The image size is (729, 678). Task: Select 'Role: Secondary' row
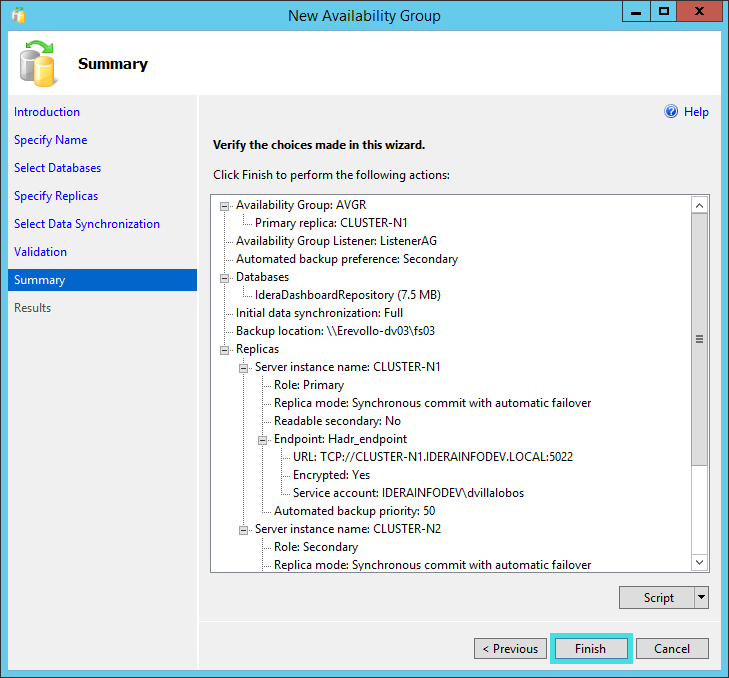[316, 547]
